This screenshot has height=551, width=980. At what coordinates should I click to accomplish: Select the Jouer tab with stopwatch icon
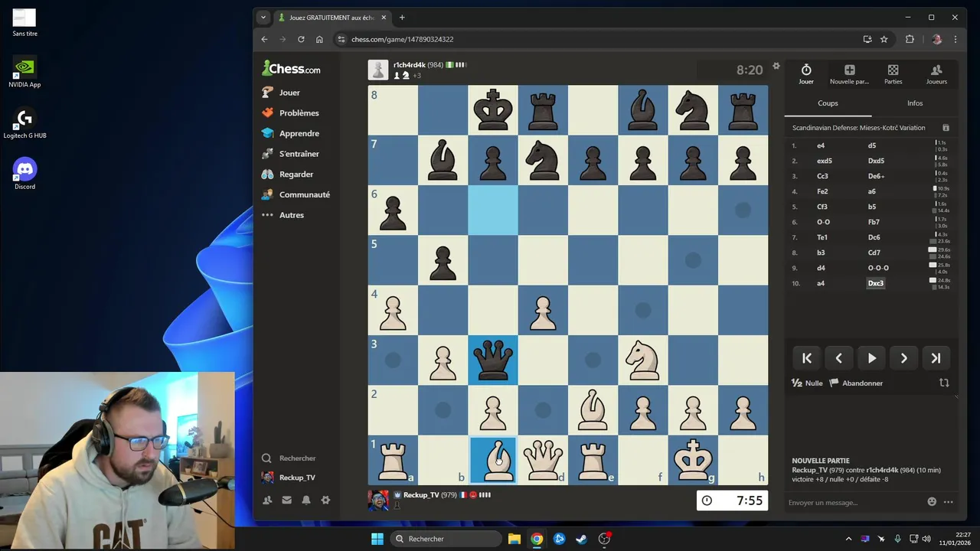[x=806, y=74]
